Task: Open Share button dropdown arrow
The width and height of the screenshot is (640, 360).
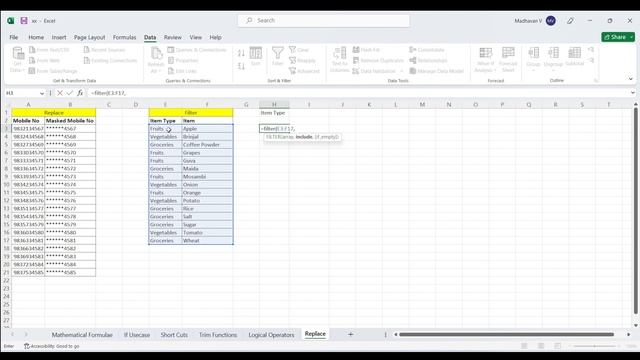Action: 631,37
